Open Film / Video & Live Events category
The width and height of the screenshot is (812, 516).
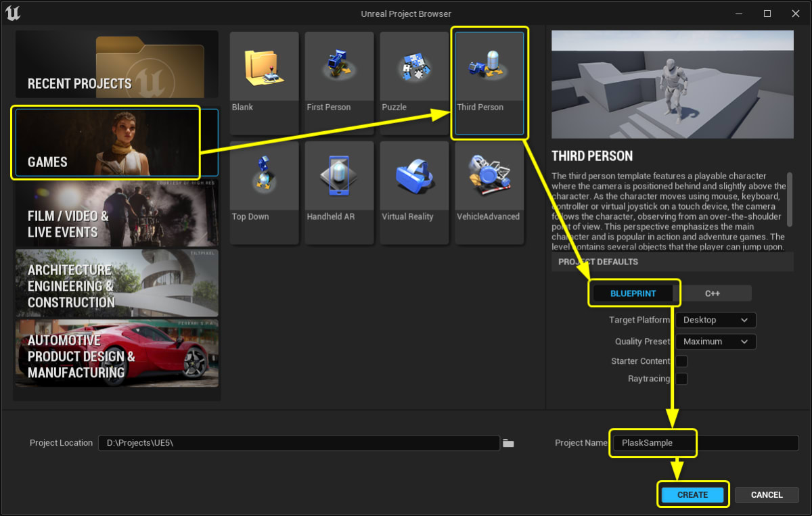coord(117,213)
